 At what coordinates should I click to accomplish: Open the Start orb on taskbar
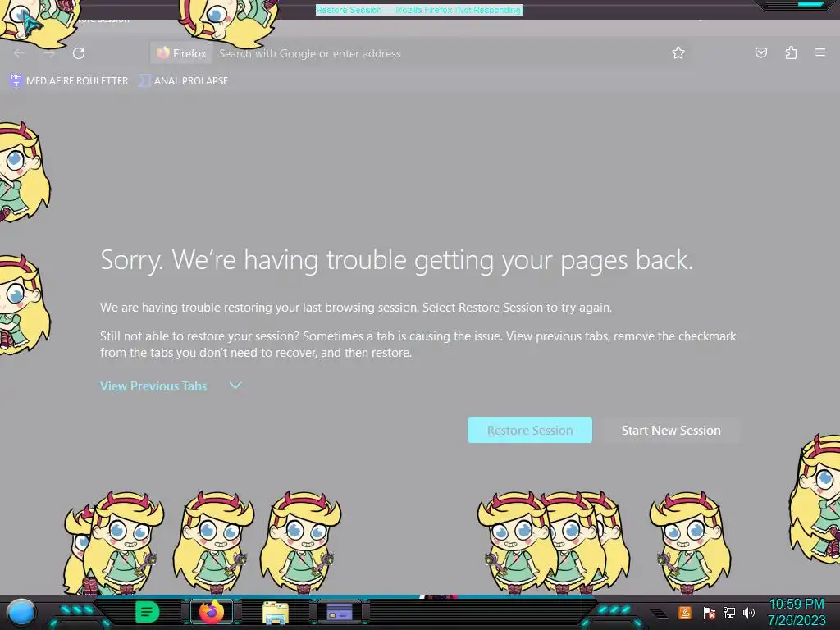pyautogui.click(x=21, y=613)
